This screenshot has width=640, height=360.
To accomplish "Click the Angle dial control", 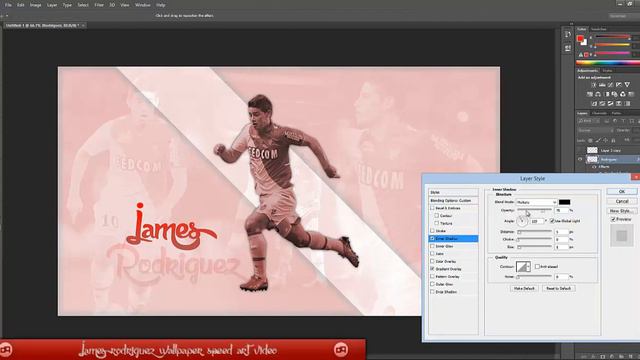I will pos(522,221).
